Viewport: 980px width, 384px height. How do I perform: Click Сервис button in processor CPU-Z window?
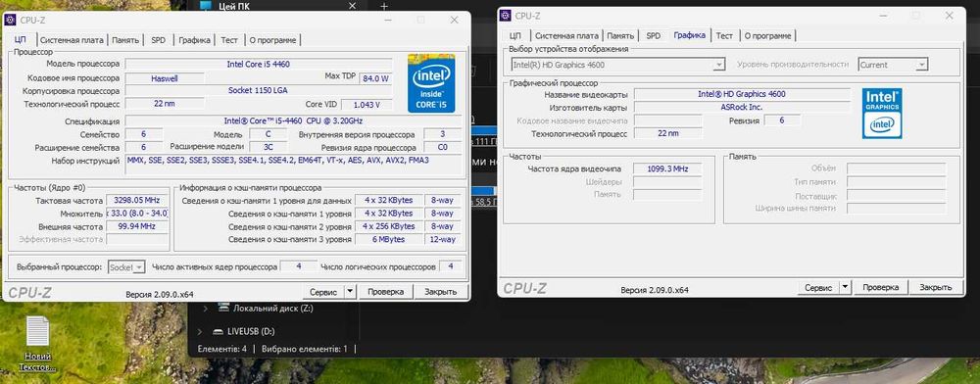click(323, 292)
